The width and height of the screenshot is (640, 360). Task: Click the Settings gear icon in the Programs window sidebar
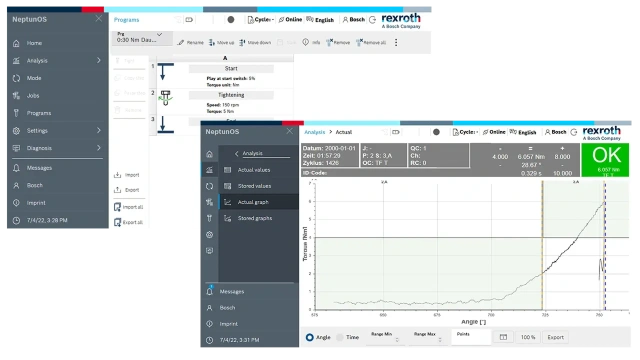pos(16,131)
